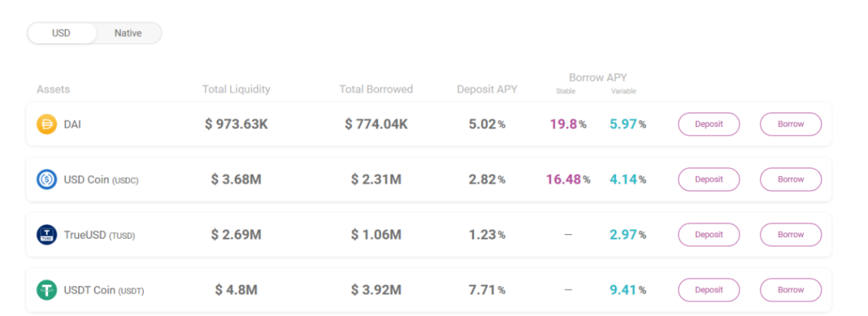This screenshot has width=868, height=316.
Task: Deposit USDT Coin
Action: [x=709, y=290]
